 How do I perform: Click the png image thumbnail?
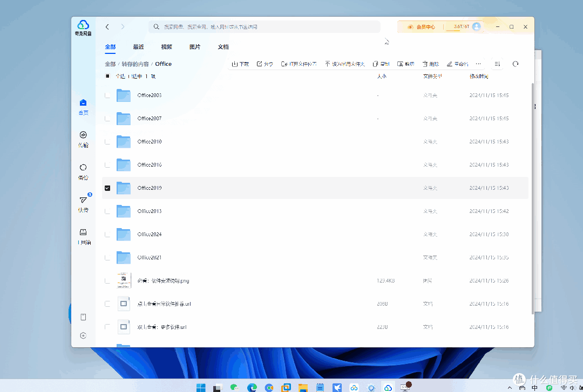pos(124,280)
